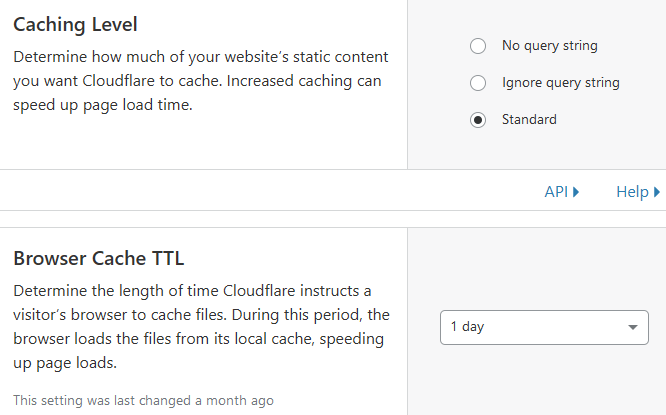
Task: Click the Browser Cache TTL dropdown caret
Action: point(632,327)
